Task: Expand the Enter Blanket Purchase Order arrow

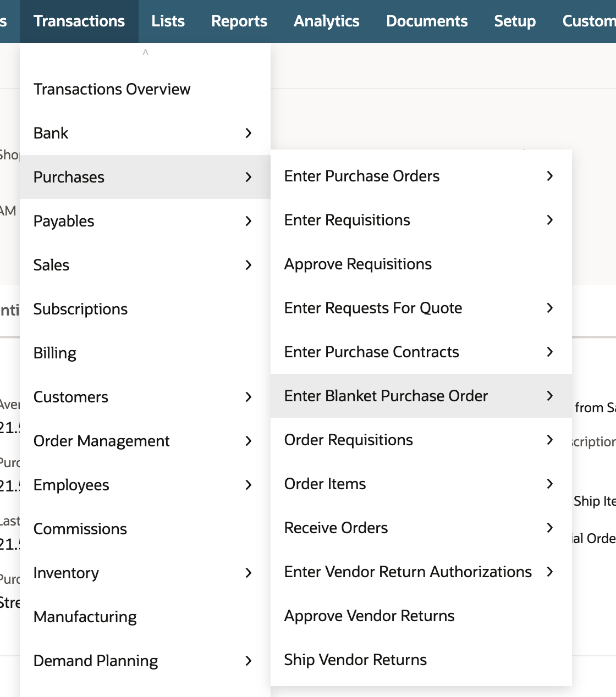Action: [x=550, y=396]
